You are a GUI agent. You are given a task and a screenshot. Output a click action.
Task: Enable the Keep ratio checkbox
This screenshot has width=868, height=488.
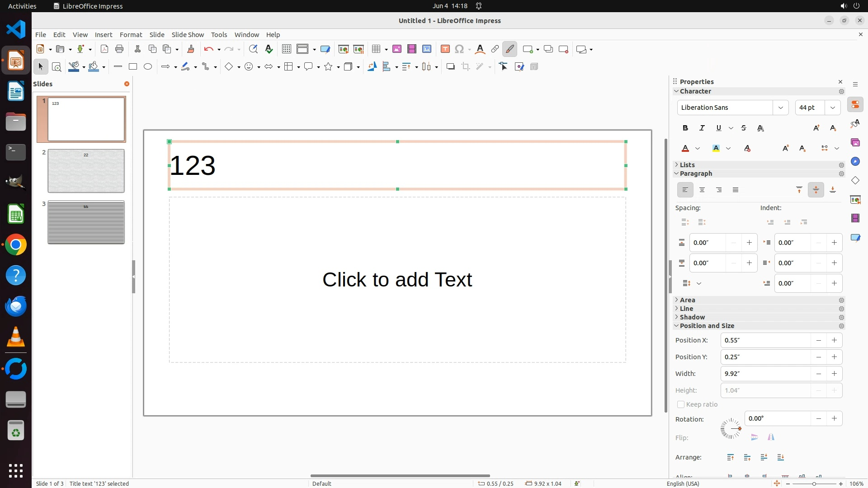point(681,404)
